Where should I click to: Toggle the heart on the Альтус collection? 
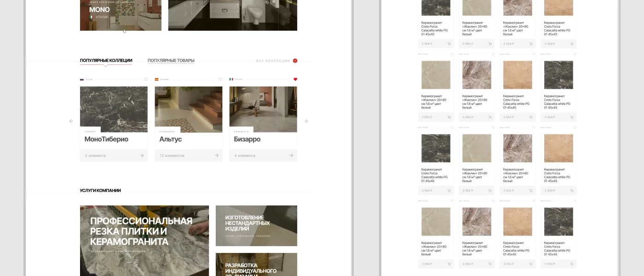[x=220, y=79]
